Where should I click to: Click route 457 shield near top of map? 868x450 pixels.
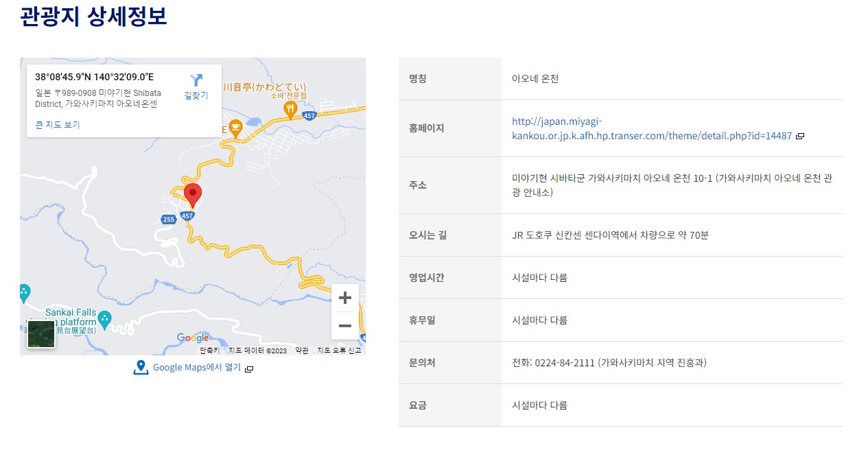pos(309,116)
